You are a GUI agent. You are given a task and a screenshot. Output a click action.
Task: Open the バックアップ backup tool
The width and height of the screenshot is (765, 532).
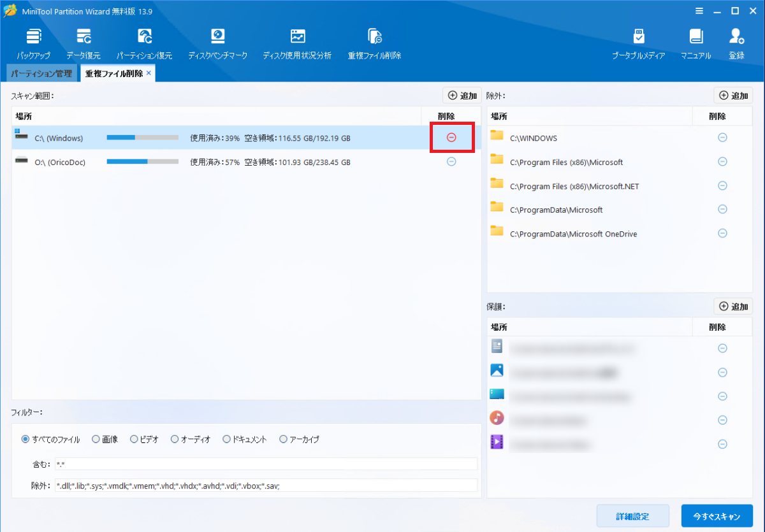point(33,44)
